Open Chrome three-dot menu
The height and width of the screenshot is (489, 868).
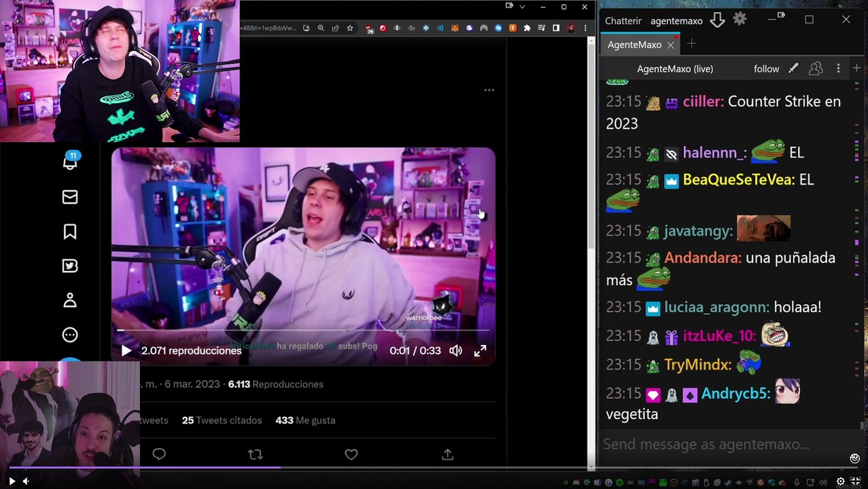[x=585, y=28]
